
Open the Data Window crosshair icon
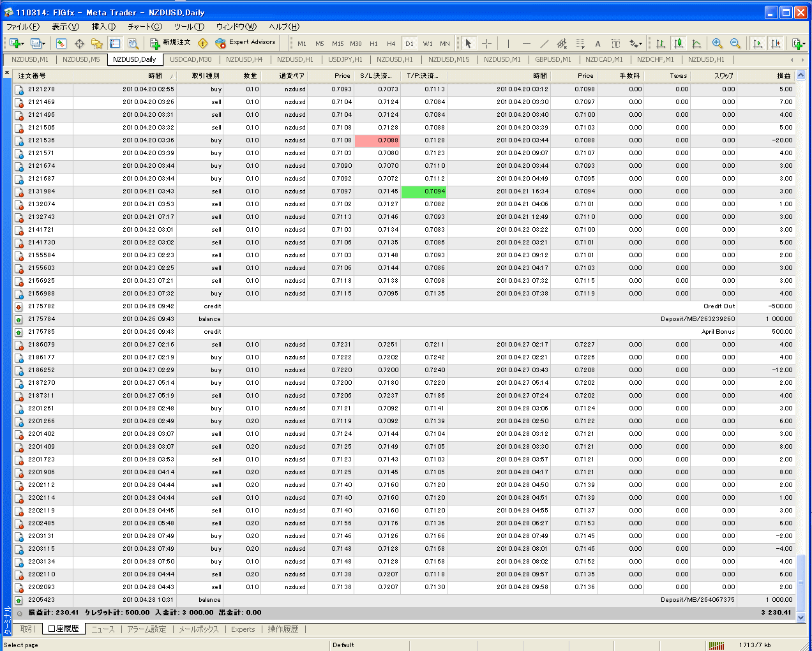pyautogui.click(x=79, y=43)
